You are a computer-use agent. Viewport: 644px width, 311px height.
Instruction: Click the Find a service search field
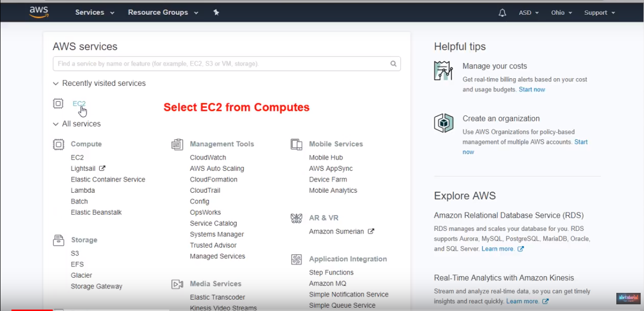click(227, 63)
